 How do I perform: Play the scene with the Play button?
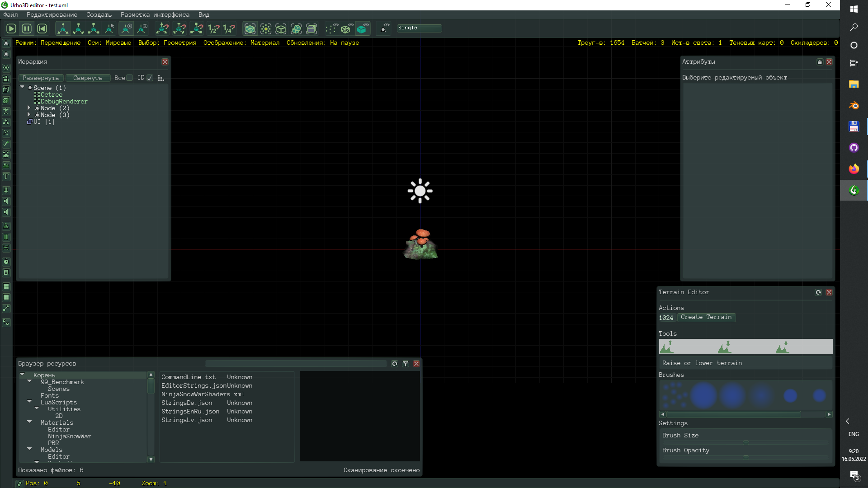coord(11,28)
